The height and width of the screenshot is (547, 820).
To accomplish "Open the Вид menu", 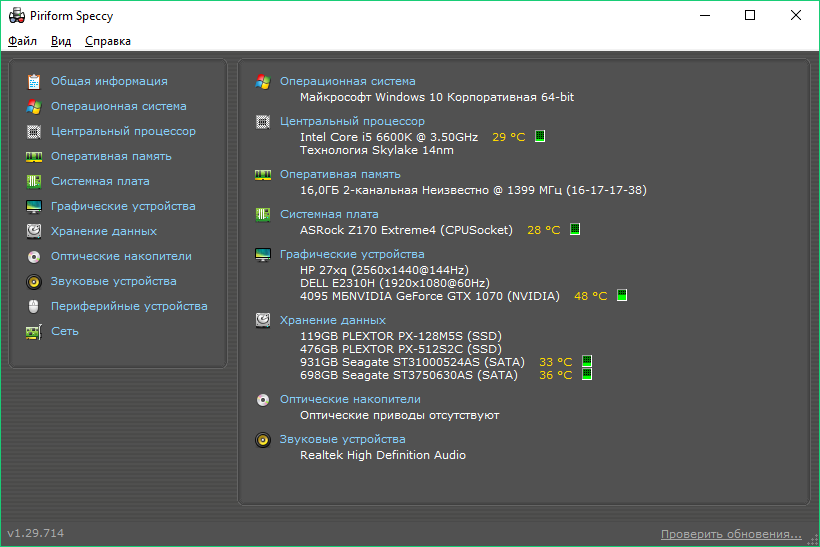I will [x=61, y=41].
